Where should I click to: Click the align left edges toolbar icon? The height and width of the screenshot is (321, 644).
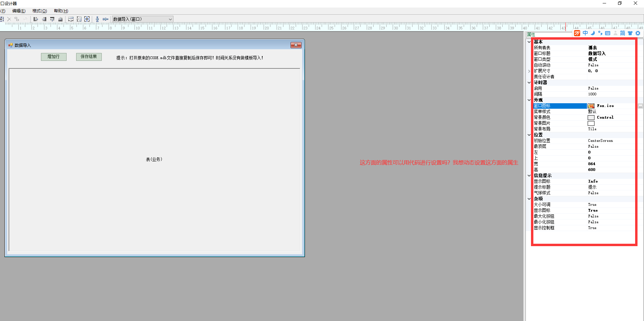[36, 19]
